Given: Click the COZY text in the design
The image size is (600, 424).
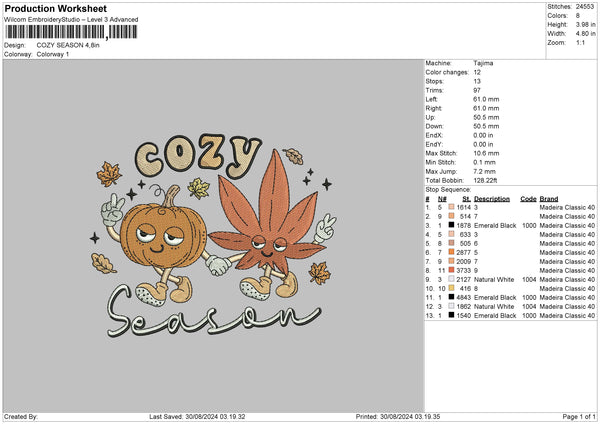Looking at the screenshot, I should (198, 157).
